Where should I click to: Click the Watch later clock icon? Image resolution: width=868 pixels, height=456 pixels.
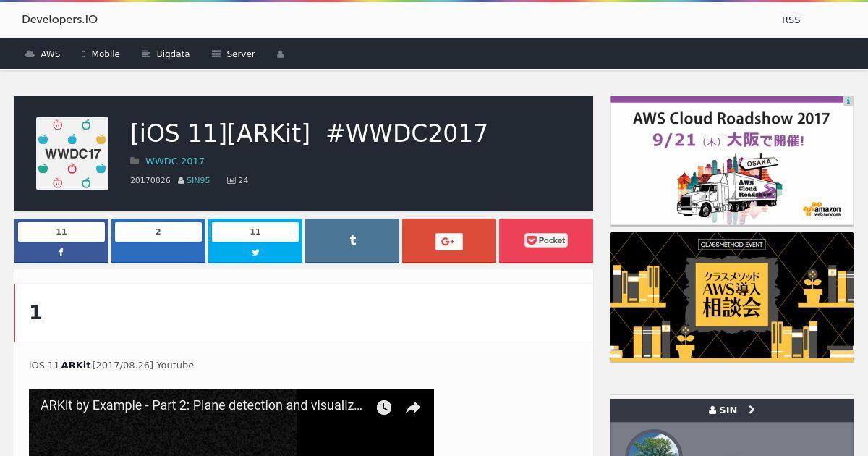384,408
